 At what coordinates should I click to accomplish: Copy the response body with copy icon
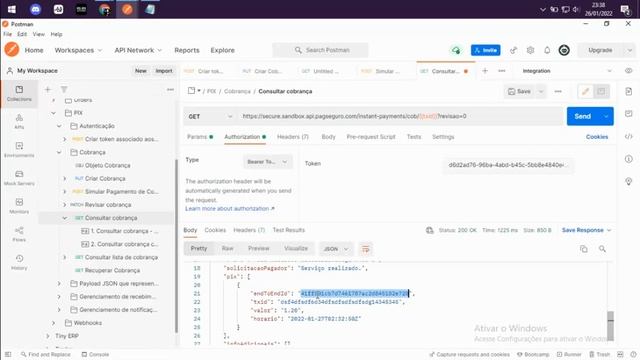pos(584,249)
